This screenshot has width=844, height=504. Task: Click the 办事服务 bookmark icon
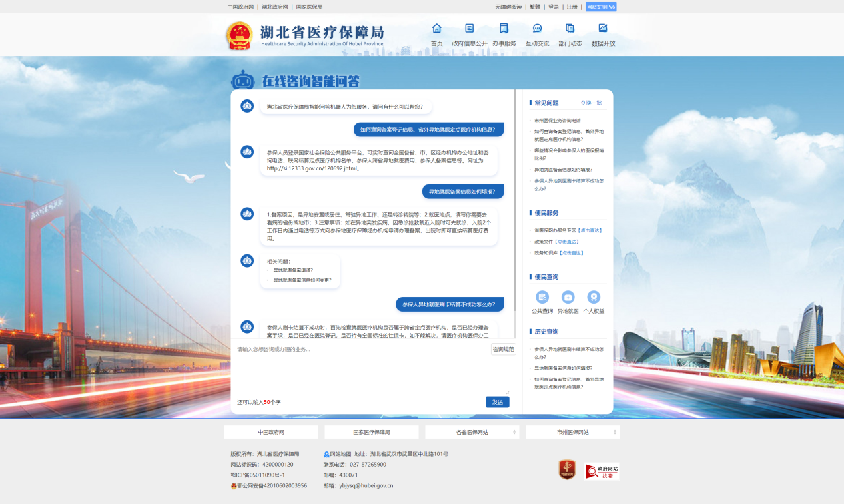(504, 29)
